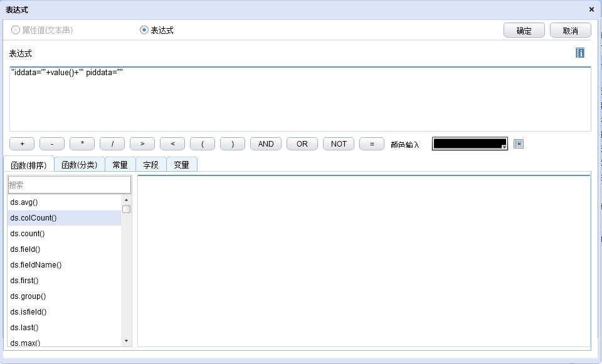The width and height of the screenshot is (602, 364).
Task: Open the color palette grid icon
Action: pyautogui.click(x=519, y=144)
